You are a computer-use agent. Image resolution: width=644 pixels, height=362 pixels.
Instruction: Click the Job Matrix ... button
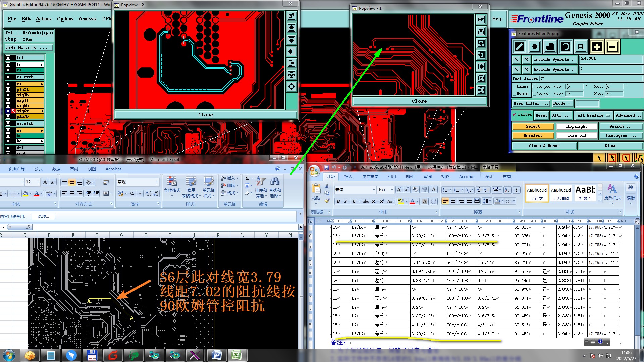28,48
